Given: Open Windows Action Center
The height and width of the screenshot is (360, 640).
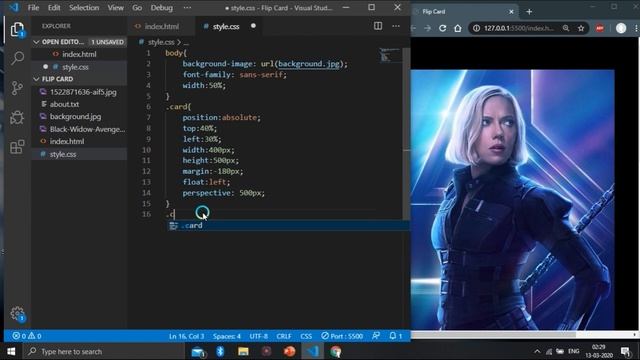Looking at the screenshot, I should tap(625, 351).
